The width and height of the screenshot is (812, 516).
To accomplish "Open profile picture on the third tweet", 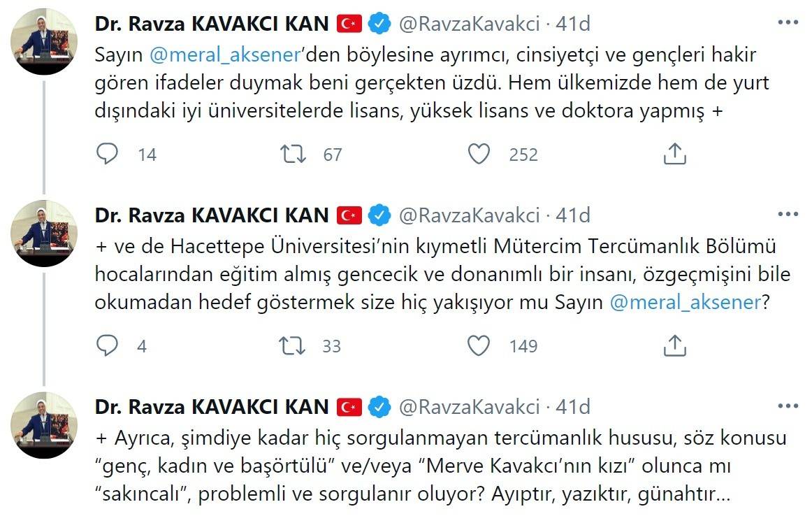I will point(44,424).
